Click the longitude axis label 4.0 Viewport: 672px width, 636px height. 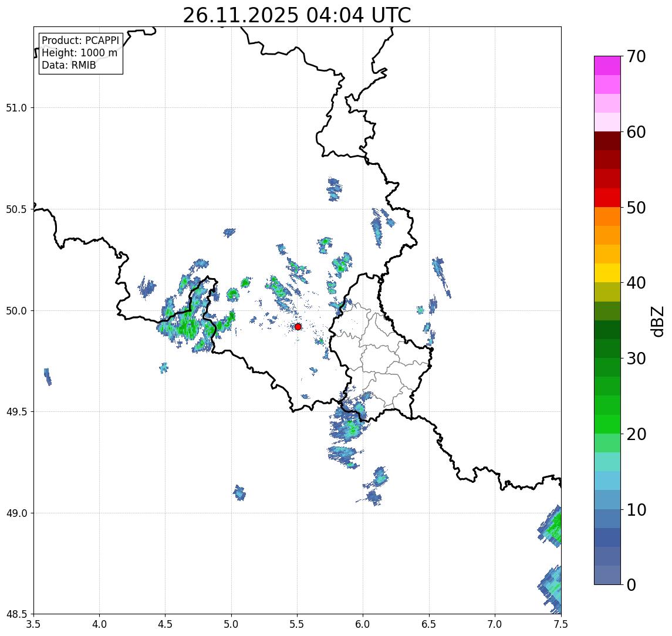click(x=99, y=624)
